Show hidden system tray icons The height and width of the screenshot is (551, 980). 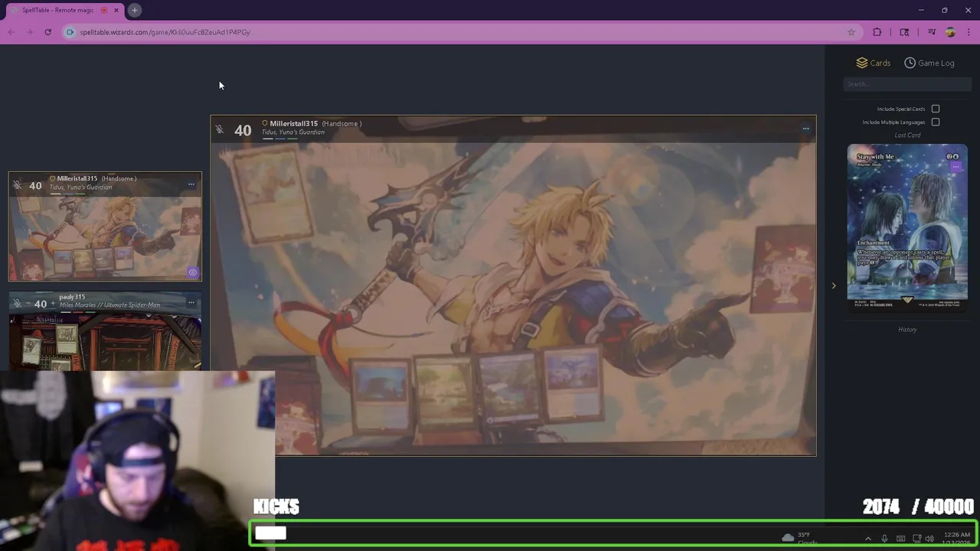tap(867, 539)
